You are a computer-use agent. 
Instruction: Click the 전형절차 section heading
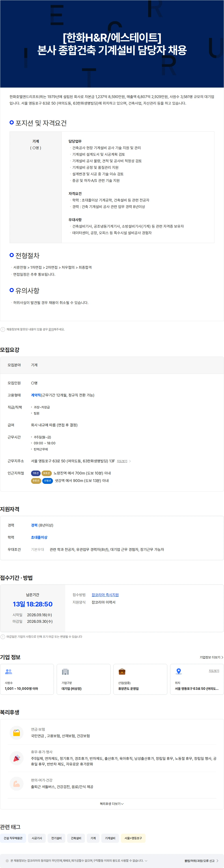(x=27, y=255)
